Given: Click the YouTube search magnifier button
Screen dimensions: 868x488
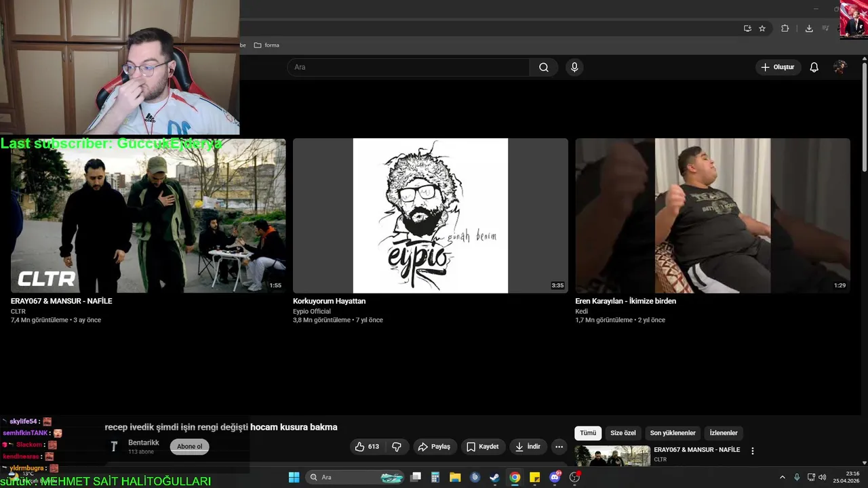Looking at the screenshot, I should [544, 67].
